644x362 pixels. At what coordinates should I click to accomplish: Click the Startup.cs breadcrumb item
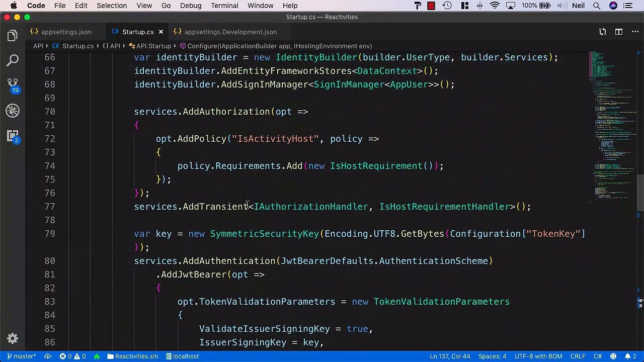coord(73,46)
